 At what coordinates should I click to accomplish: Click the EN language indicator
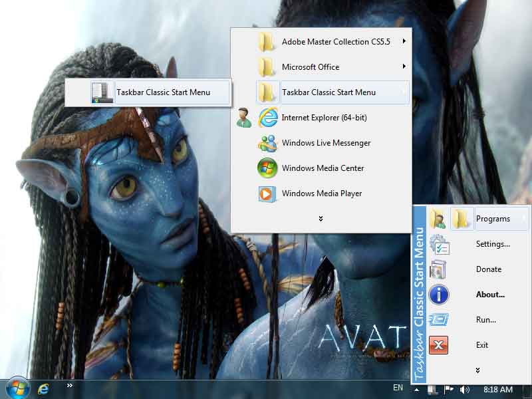point(398,388)
